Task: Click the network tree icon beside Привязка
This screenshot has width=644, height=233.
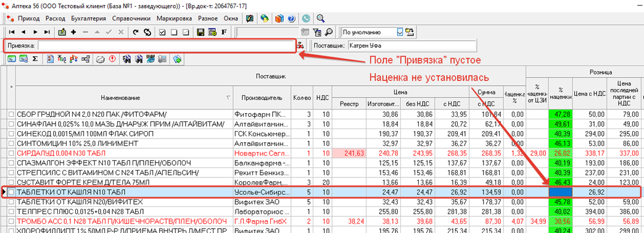Action: pos(301,45)
